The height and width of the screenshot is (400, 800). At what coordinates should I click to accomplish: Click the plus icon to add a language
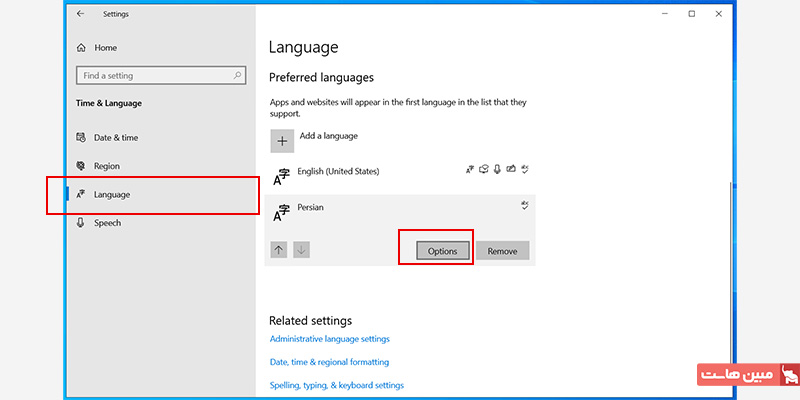[283, 141]
